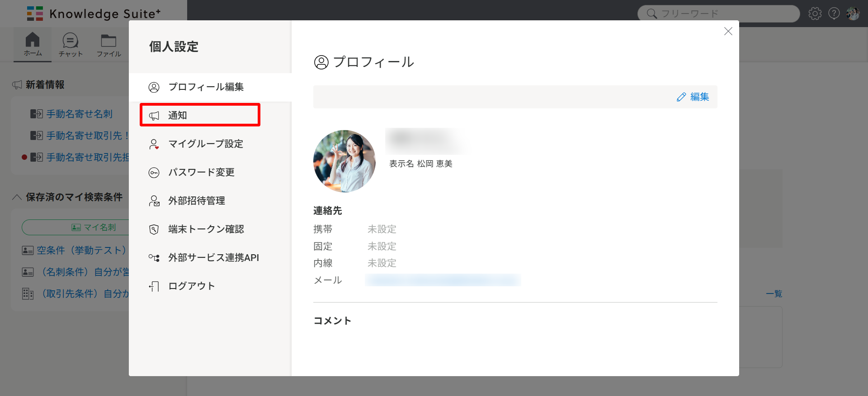Screen dimensions: 868x396
Task: Open the help question mark icon
Action: [x=834, y=14]
